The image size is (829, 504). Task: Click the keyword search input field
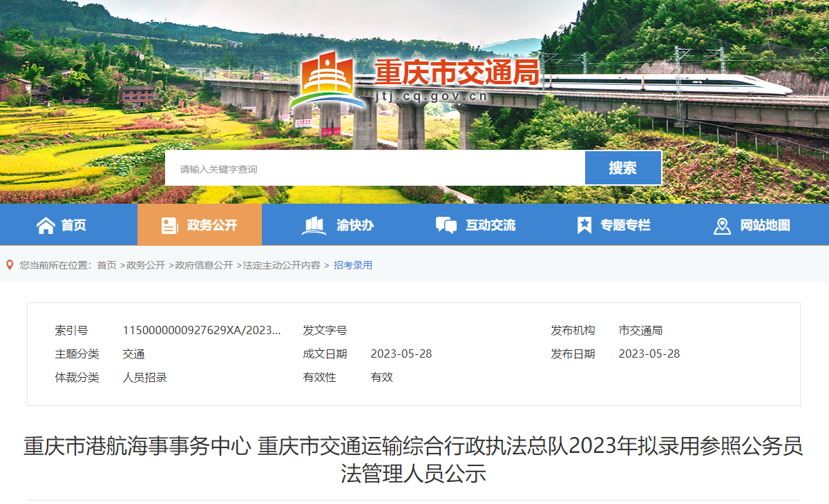375,168
